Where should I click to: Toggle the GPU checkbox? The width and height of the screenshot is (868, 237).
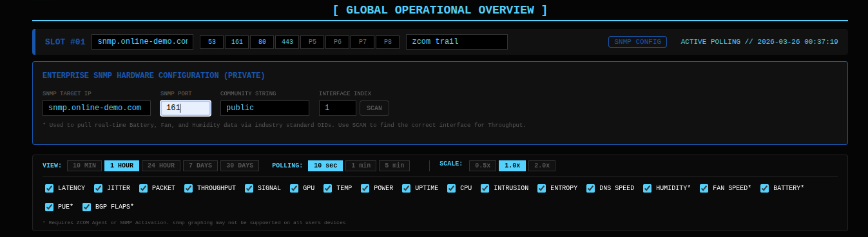(x=294, y=188)
